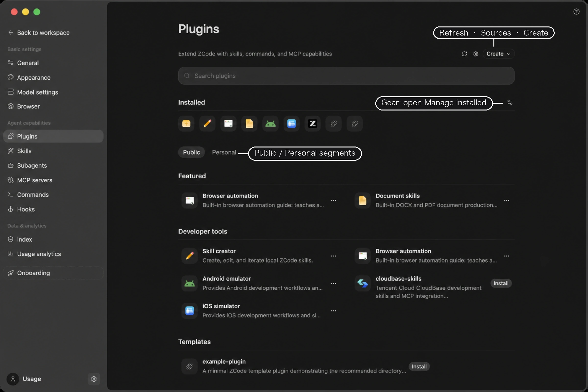Open the Z logo installed plugin icon
This screenshot has width=588, height=392.
(313, 123)
